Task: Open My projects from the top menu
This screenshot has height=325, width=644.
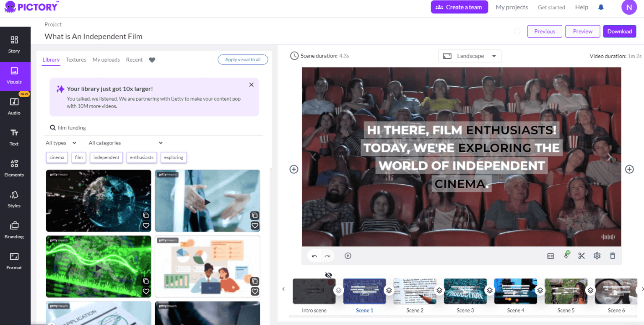Action: click(512, 7)
